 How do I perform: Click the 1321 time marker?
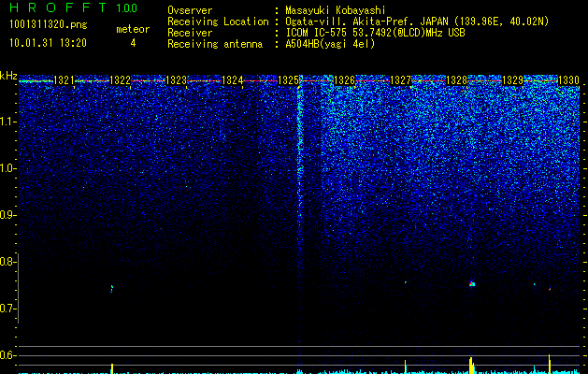[64, 80]
